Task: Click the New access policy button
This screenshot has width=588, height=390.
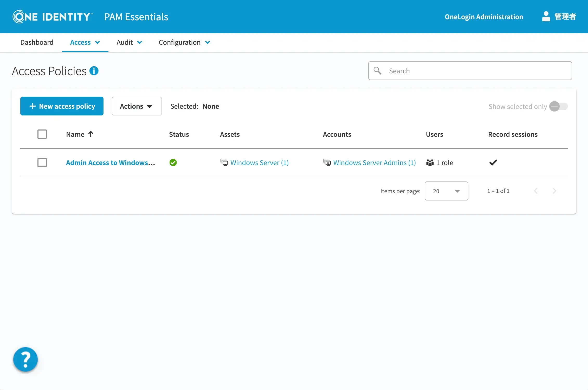Action: [62, 106]
